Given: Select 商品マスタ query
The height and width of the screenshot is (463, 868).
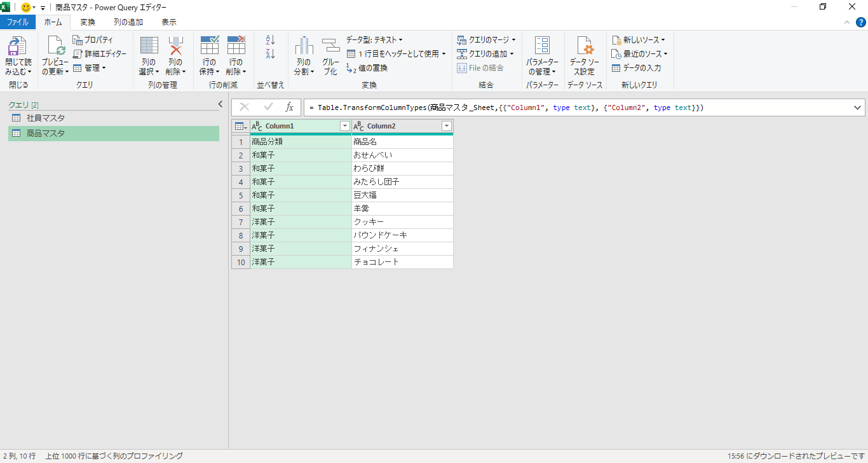Looking at the screenshot, I should point(114,134).
